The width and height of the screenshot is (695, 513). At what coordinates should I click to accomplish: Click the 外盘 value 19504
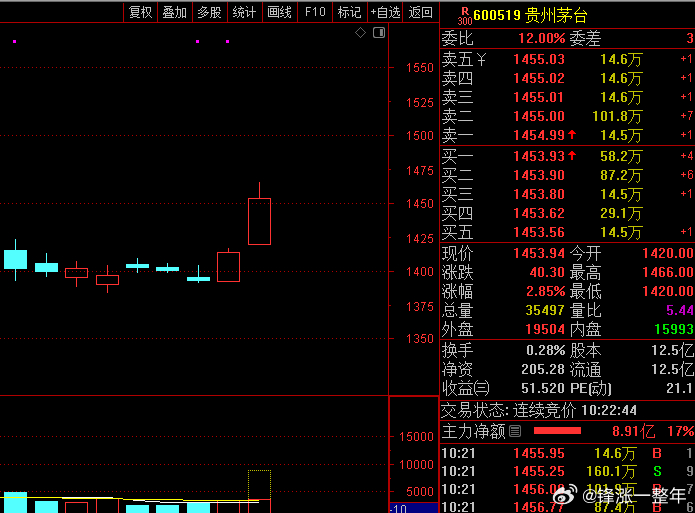point(545,329)
